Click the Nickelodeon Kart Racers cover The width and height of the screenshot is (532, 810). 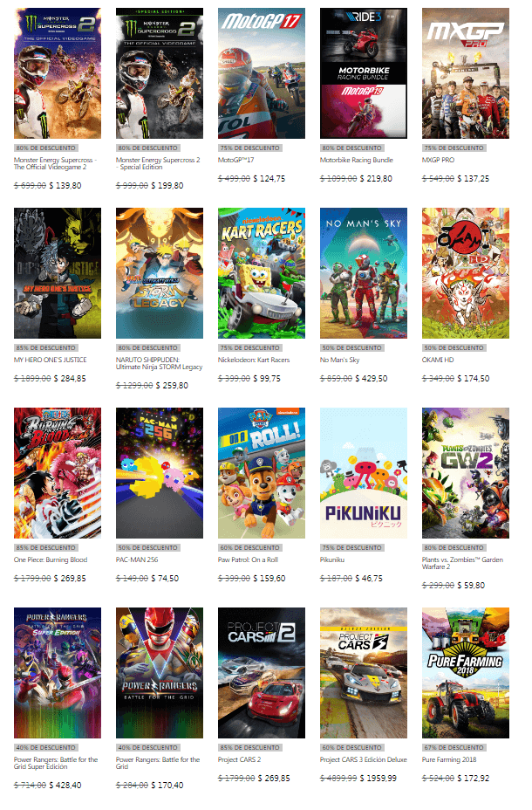[261, 272]
